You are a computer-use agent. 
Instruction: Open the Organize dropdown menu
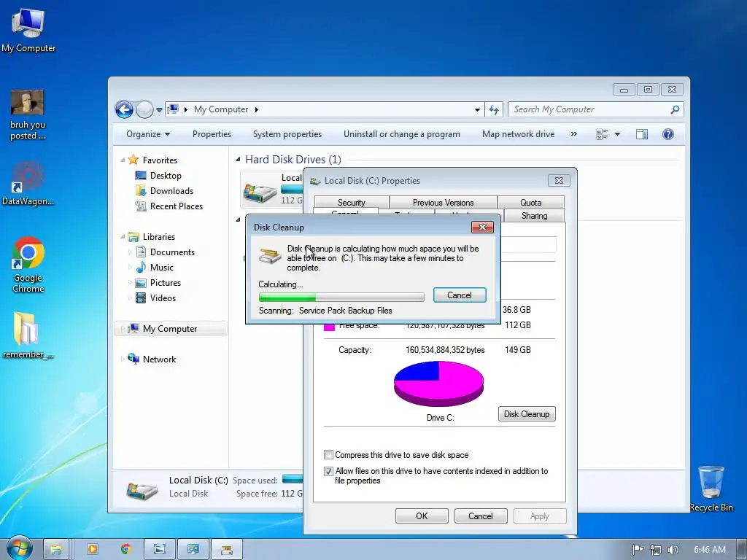[x=148, y=134]
